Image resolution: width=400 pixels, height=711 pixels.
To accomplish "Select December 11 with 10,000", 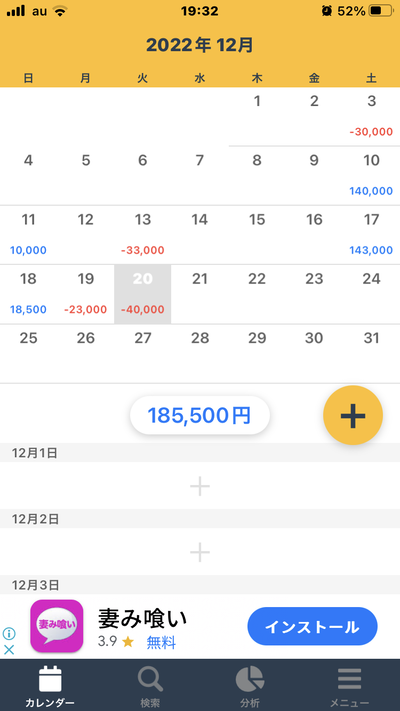I will [x=29, y=235].
